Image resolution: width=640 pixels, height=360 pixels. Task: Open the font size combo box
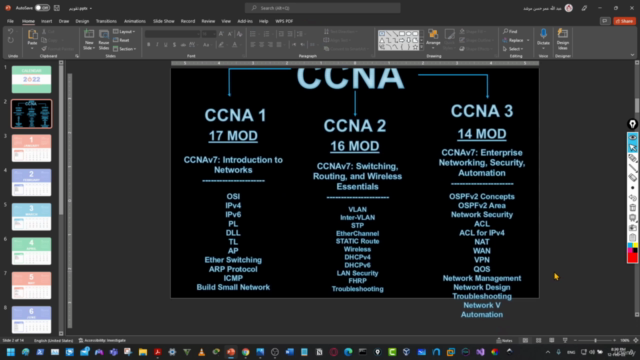click(x=209, y=34)
